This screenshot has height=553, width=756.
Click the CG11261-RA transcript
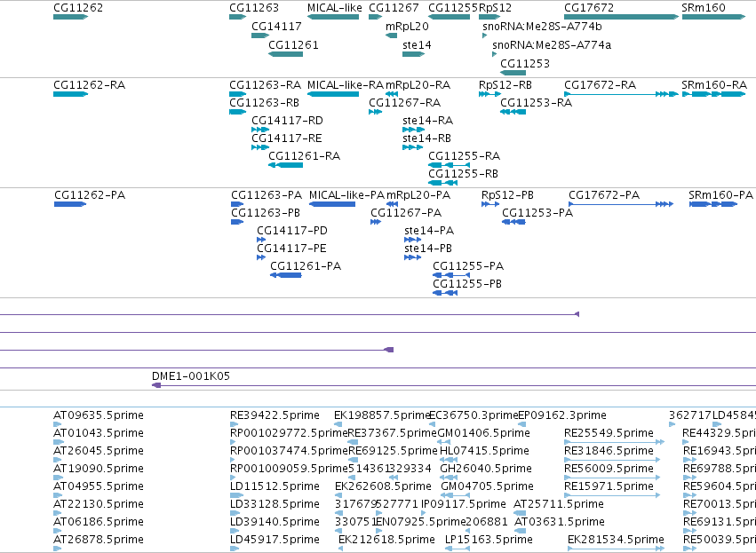point(285,165)
